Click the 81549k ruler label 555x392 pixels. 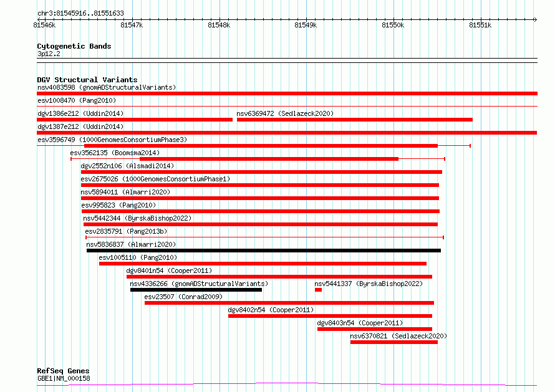coord(306,25)
